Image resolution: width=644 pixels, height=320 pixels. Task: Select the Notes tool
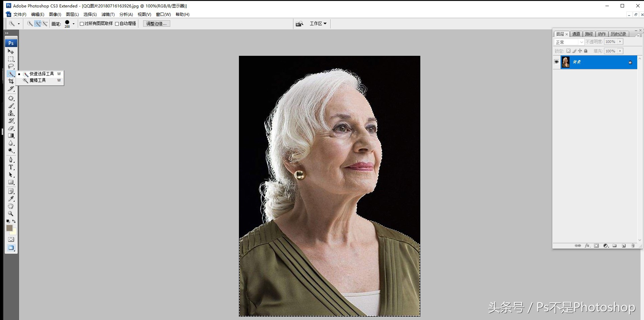[x=11, y=191]
